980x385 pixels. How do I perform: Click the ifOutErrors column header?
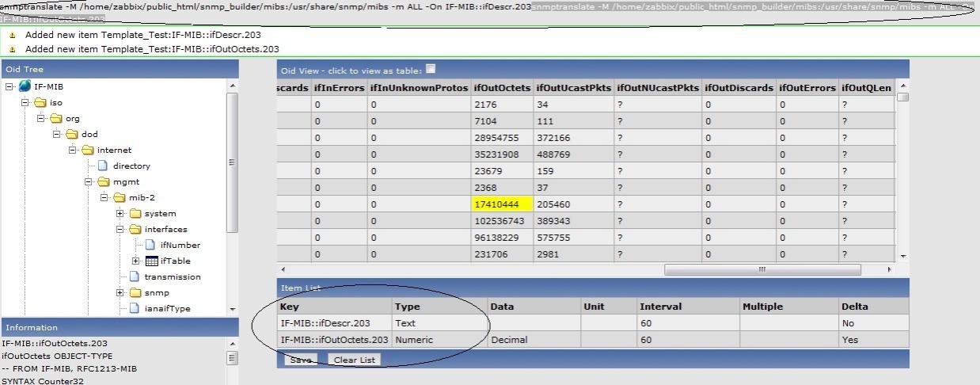coord(807,88)
